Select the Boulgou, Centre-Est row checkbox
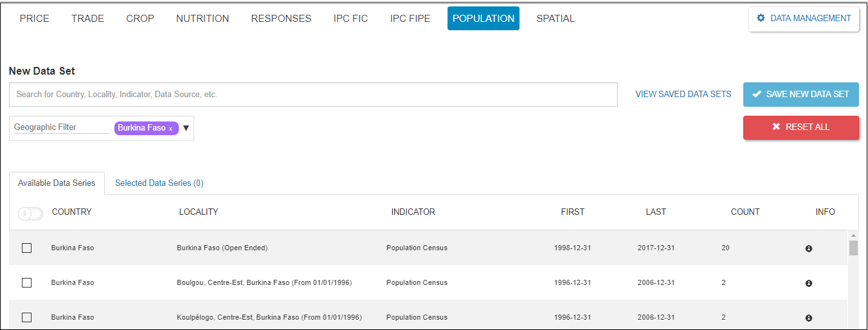The image size is (868, 330). point(26,282)
